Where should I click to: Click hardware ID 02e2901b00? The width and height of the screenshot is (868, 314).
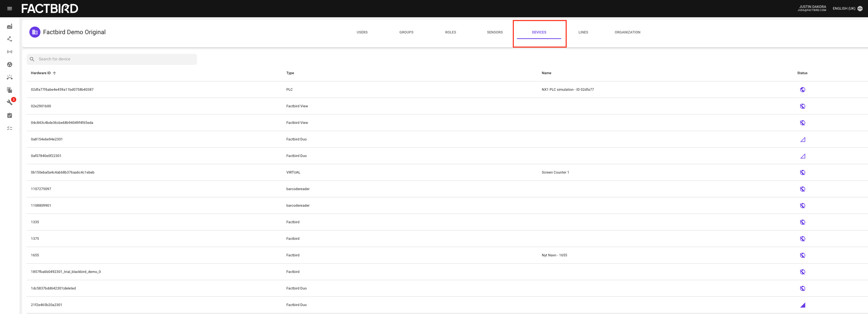(x=41, y=106)
